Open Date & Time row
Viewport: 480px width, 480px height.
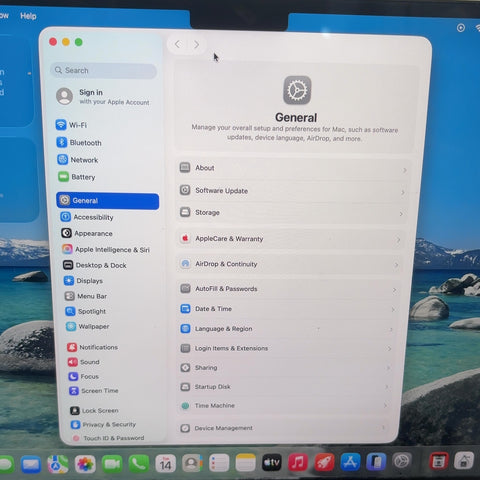pyautogui.click(x=287, y=309)
